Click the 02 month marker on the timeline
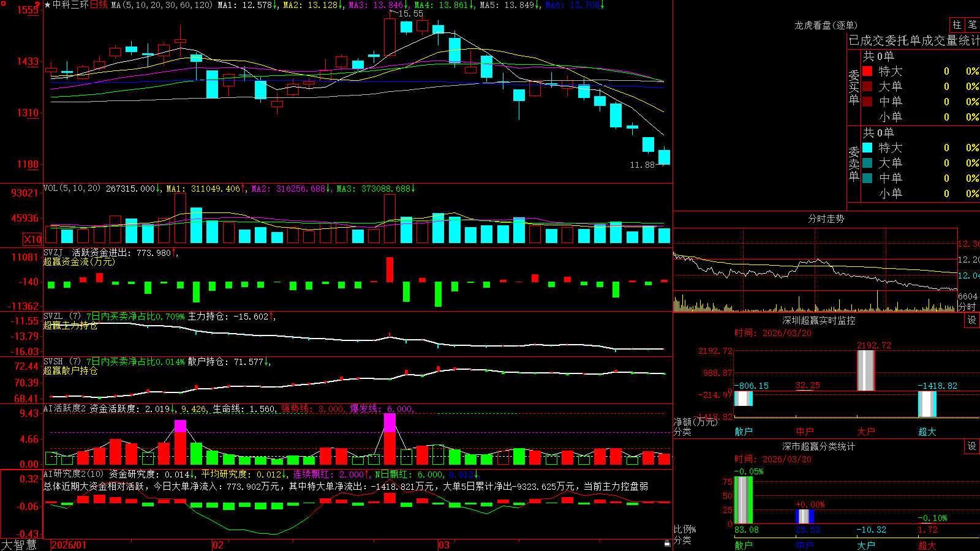This screenshot has height=551, width=980. point(218,545)
